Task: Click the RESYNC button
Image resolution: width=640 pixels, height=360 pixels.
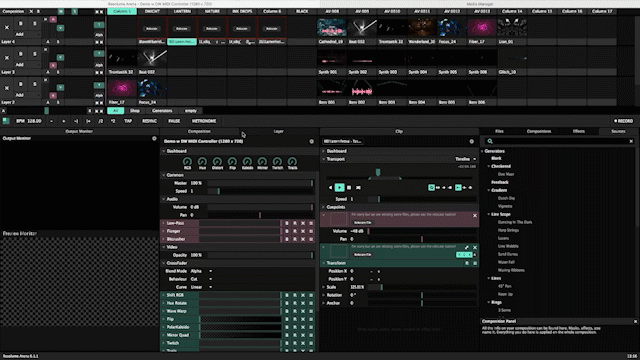Action: (149, 121)
